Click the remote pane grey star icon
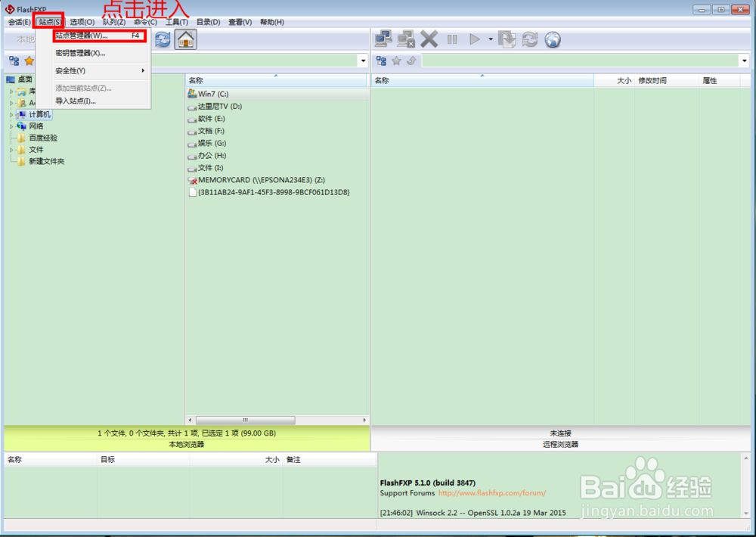This screenshot has height=537, width=756. click(396, 61)
